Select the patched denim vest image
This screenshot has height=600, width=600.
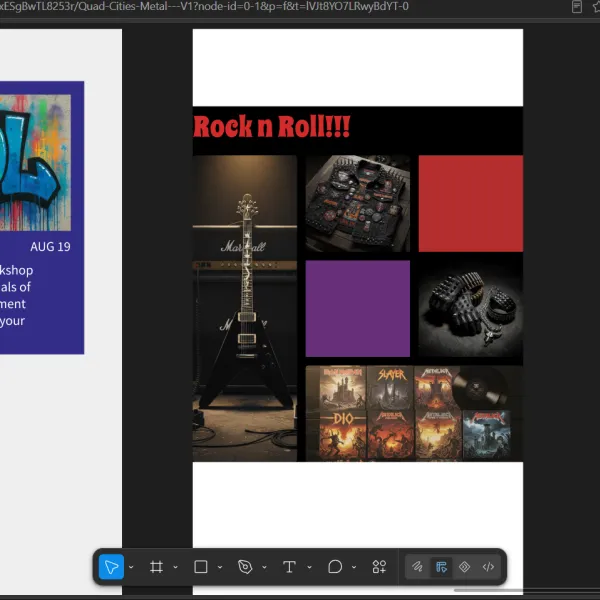358,203
